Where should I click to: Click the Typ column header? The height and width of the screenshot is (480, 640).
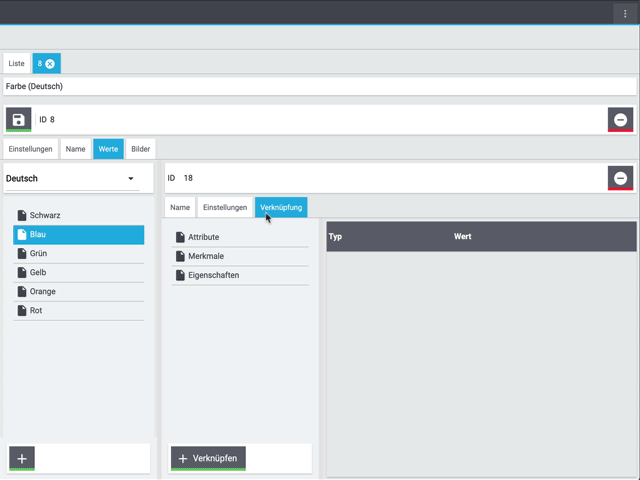click(x=336, y=237)
